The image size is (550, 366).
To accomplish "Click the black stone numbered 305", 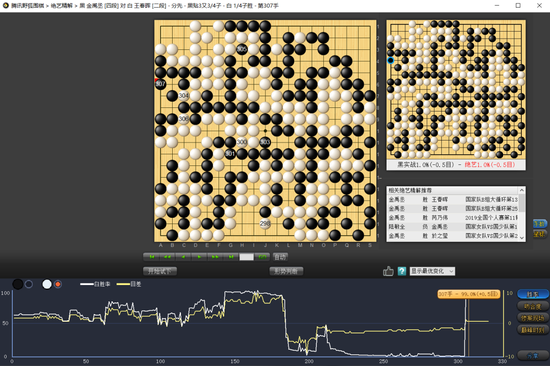I will tap(242, 49).
